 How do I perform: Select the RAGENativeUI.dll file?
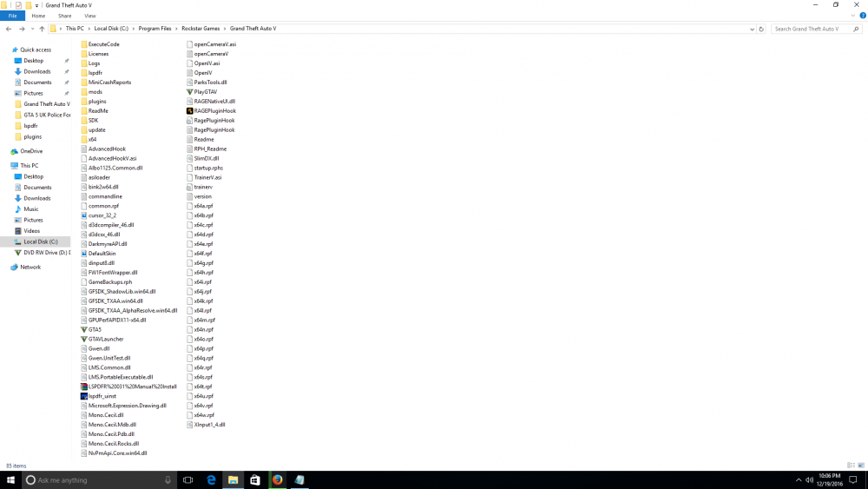pos(211,102)
